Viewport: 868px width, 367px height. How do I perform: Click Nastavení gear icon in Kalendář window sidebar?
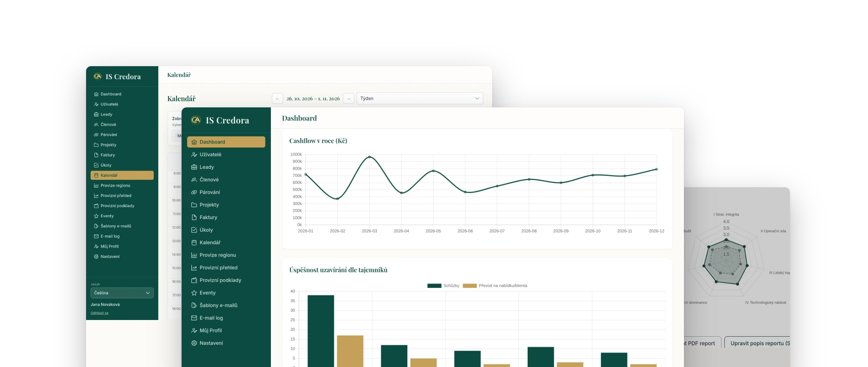coord(96,256)
